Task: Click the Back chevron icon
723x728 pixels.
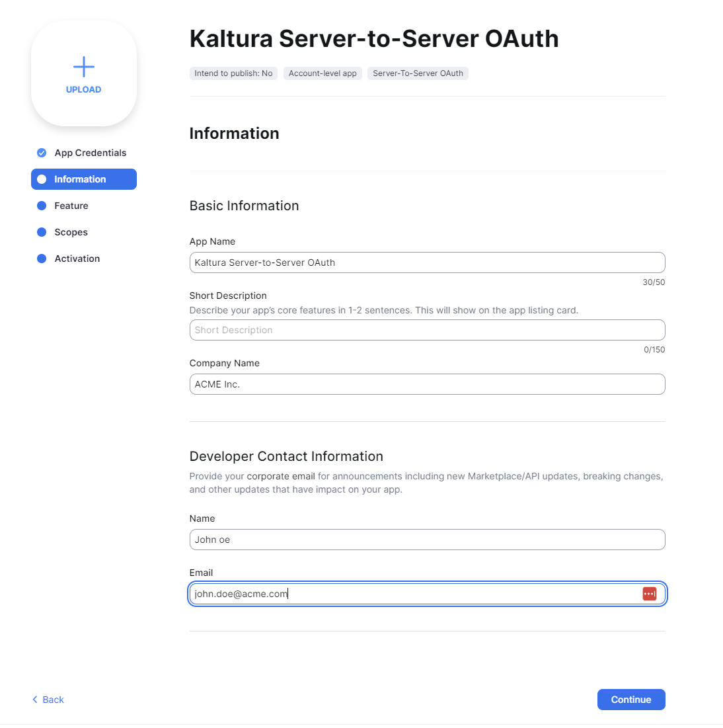Action: point(35,700)
